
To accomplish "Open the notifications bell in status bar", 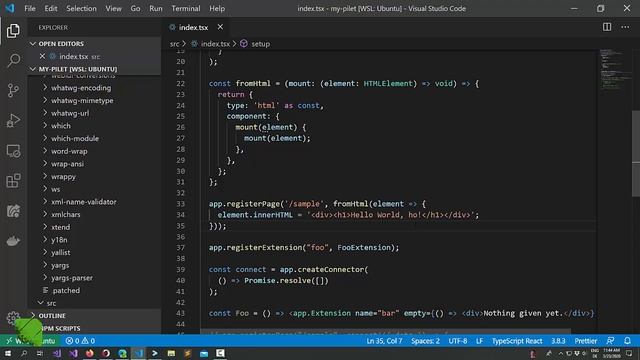I will [x=628, y=341].
